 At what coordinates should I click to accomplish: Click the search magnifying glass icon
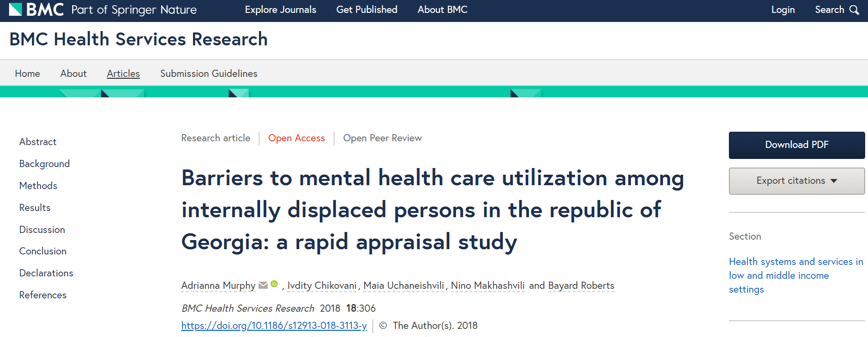point(854,10)
